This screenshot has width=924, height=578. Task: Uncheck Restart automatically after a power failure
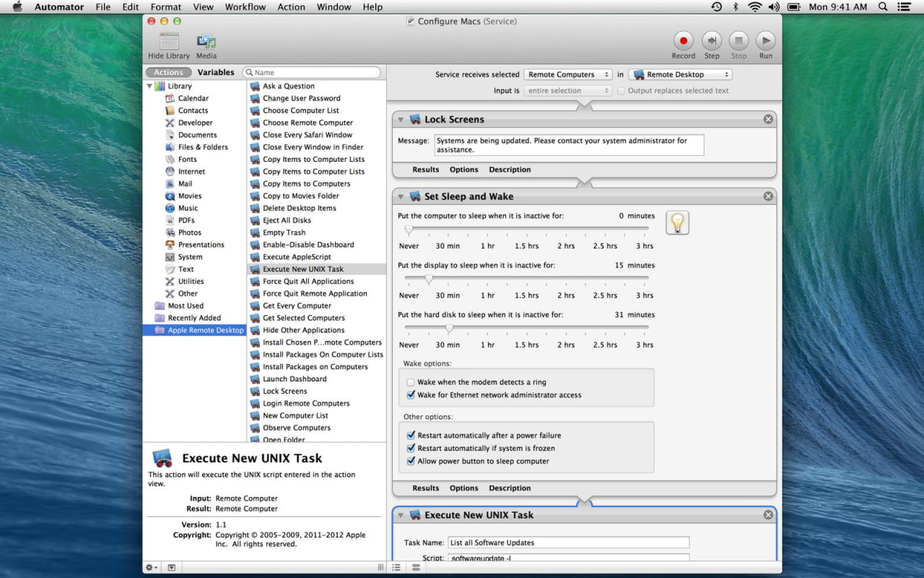[x=411, y=436]
